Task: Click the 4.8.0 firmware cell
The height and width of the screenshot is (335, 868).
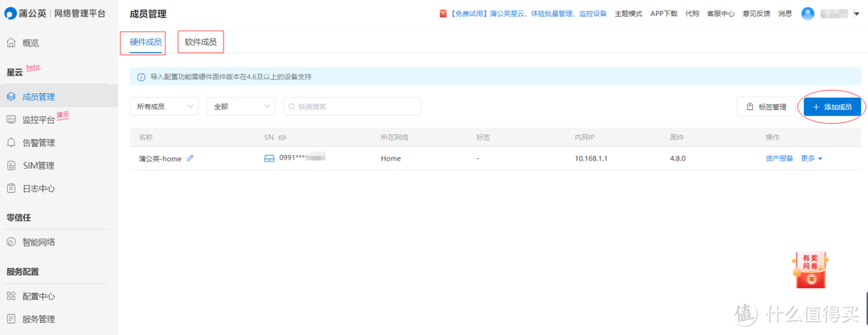Action: coord(678,158)
